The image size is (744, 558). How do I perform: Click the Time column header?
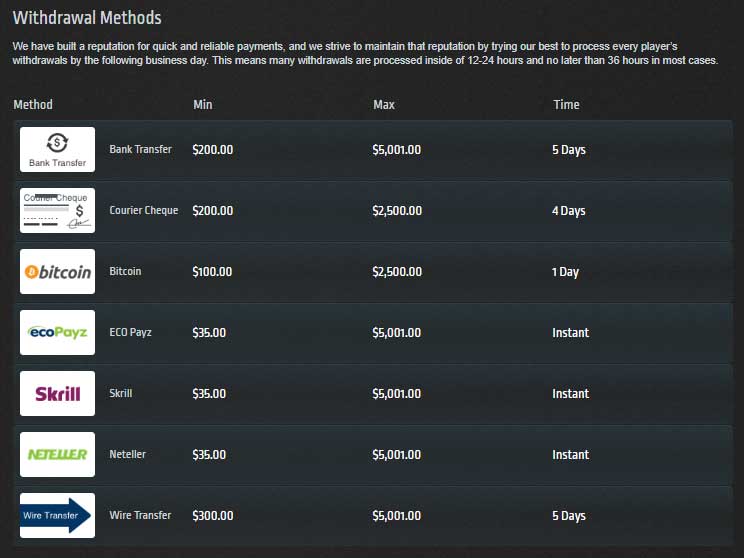[566, 104]
